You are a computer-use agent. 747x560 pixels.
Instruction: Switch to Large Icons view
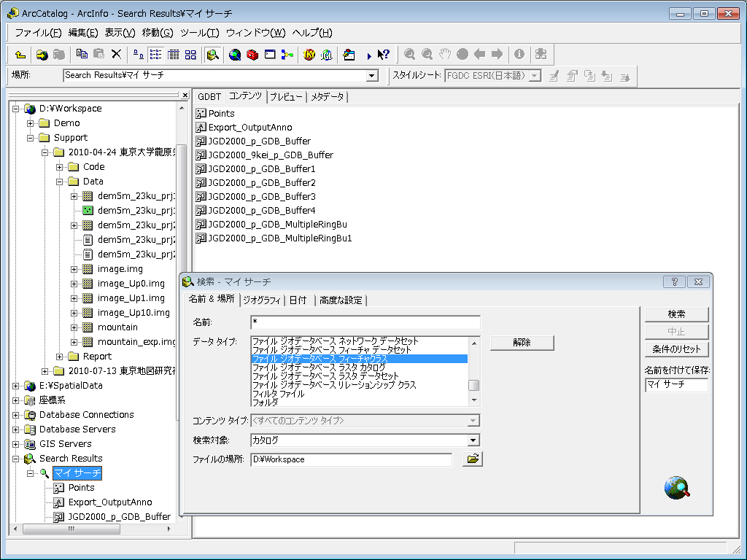point(138,54)
